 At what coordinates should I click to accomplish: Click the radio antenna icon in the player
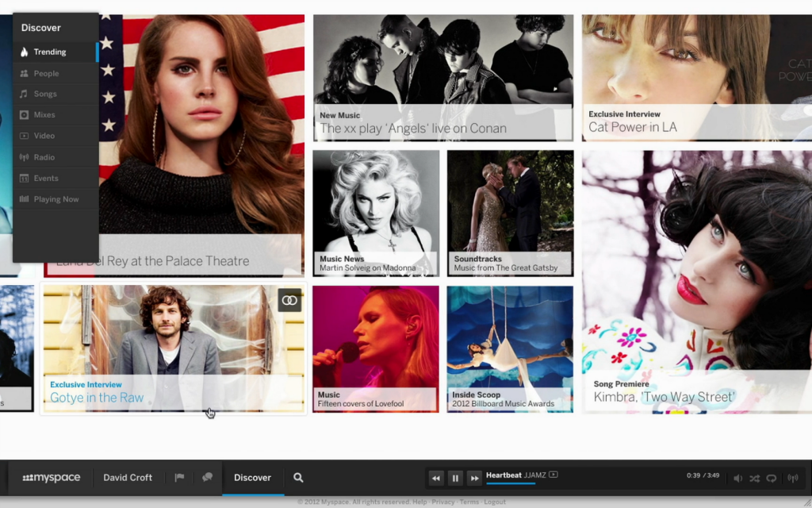[x=793, y=478]
